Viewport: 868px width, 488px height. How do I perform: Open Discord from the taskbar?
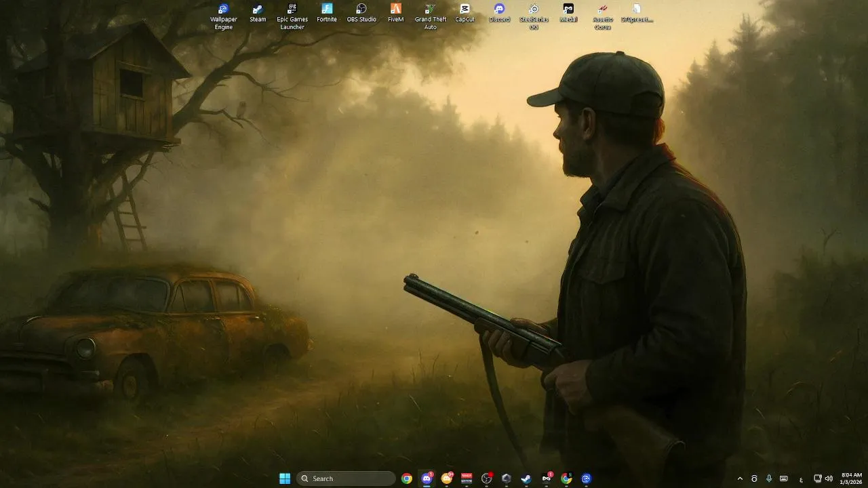pyautogui.click(x=427, y=479)
